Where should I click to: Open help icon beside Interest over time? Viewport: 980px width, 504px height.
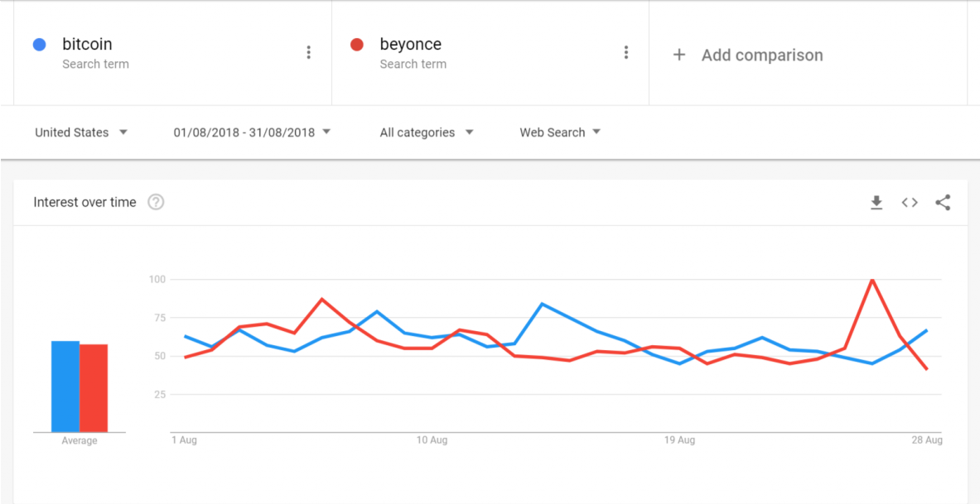pos(156,203)
